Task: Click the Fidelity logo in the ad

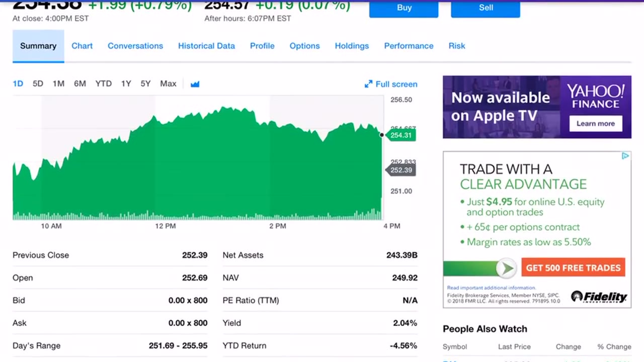Action: point(599,297)
